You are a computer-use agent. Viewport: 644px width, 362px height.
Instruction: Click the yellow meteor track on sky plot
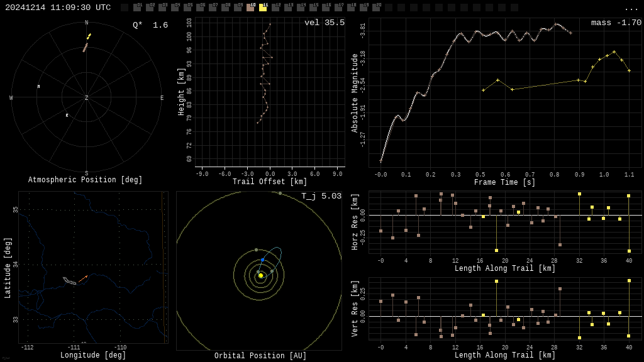pyautogui.click(x=89, y=36)
